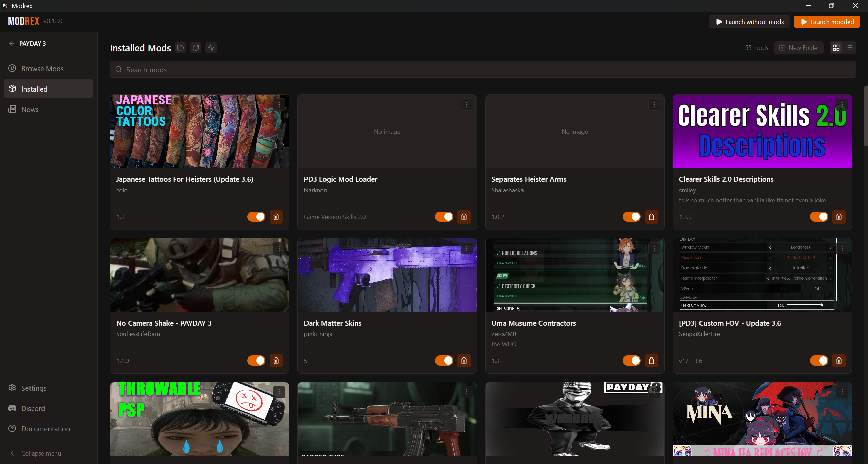Switch to grid view layout
Viewport: 868px width, 464px height.
pyautogui.click(x=836, y=48)
